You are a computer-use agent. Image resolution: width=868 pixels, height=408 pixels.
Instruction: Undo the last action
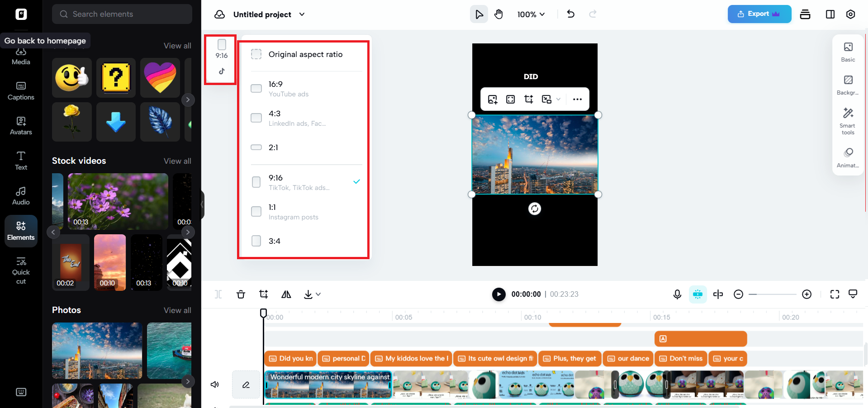pos(571,14)
